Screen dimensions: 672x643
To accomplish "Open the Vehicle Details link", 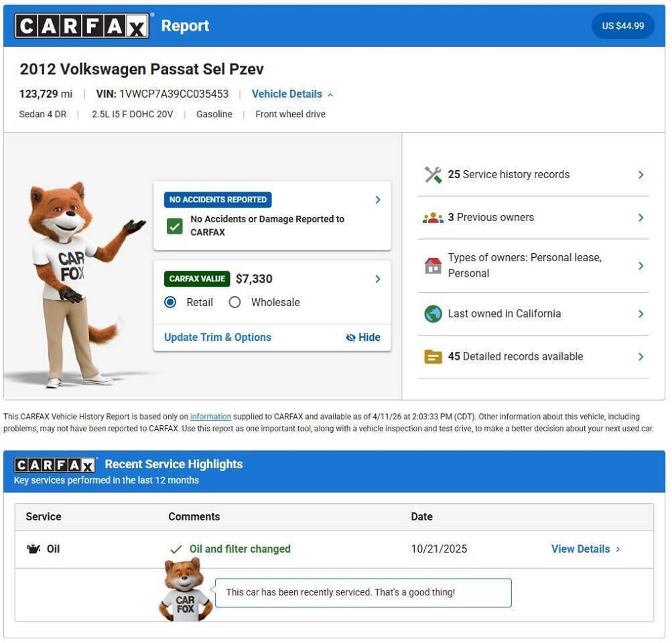I will [287, 94].
